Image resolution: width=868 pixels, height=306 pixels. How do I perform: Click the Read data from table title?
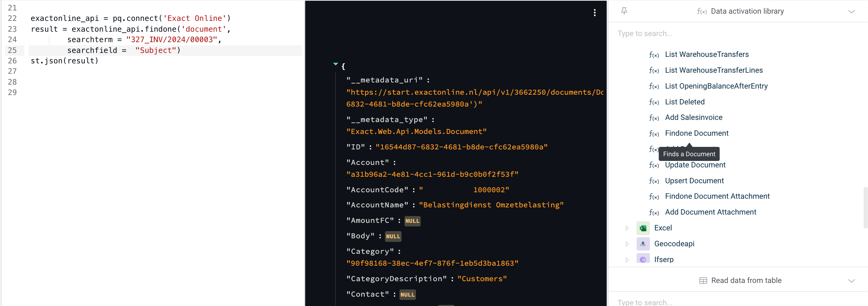[746, 280]
